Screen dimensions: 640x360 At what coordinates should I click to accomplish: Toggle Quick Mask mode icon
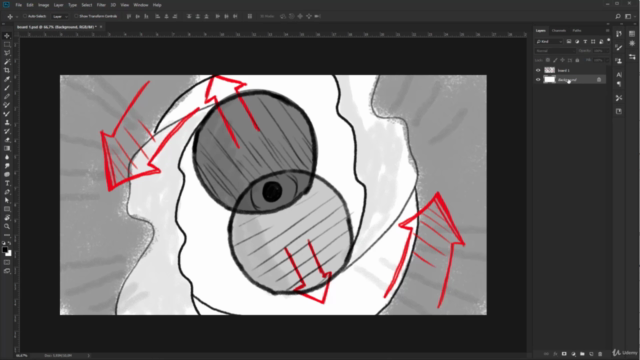pos(7,262)
